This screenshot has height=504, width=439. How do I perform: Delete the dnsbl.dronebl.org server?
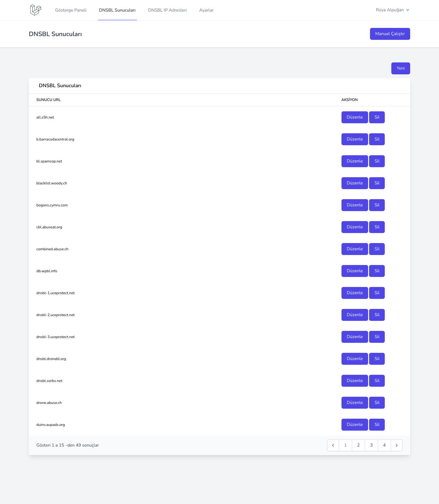377,359
